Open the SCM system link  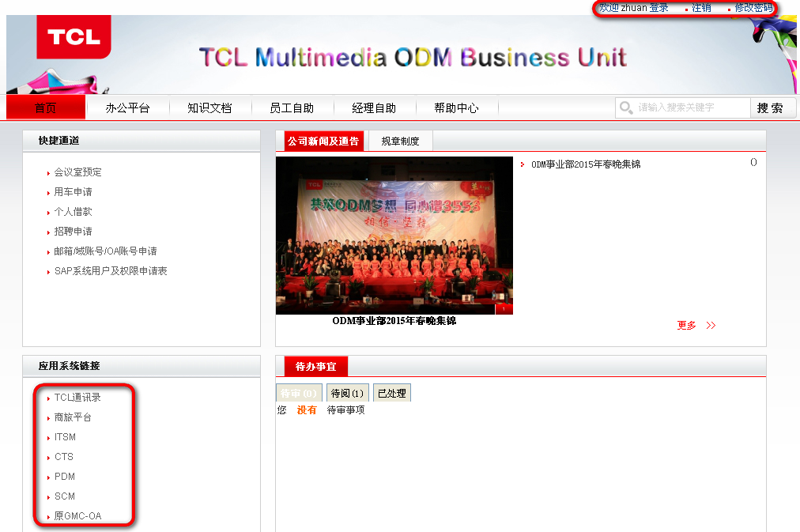tap(65, 496)
